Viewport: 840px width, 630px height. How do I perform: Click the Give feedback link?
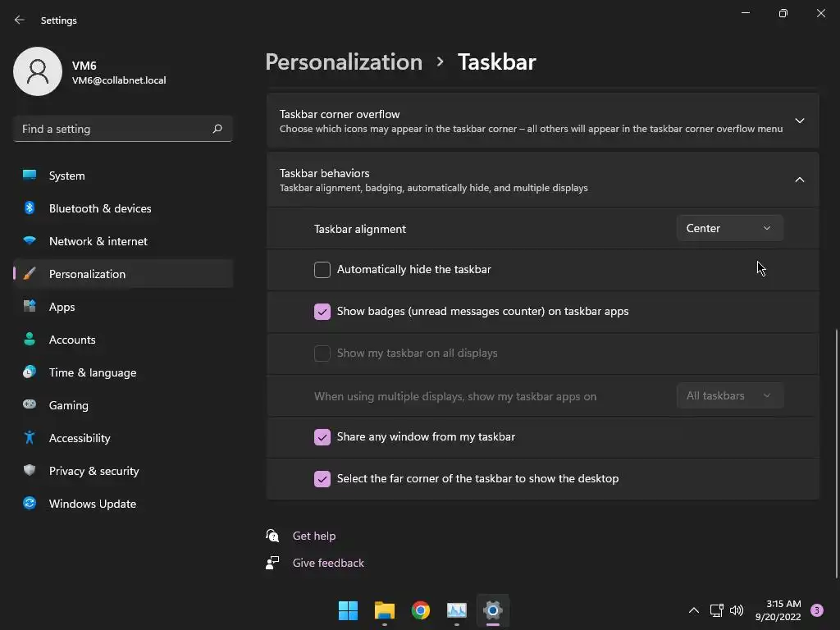pos(328,563)
